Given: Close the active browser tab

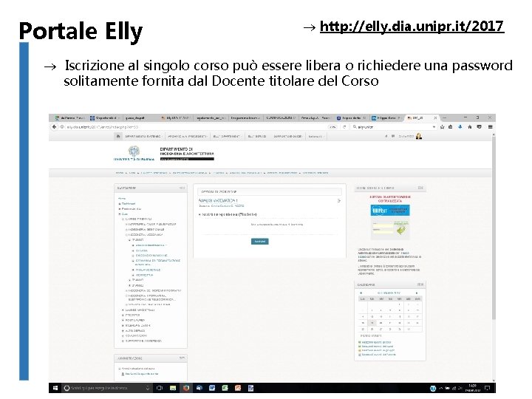Looking at the screenshot, I should click(435, 117).
